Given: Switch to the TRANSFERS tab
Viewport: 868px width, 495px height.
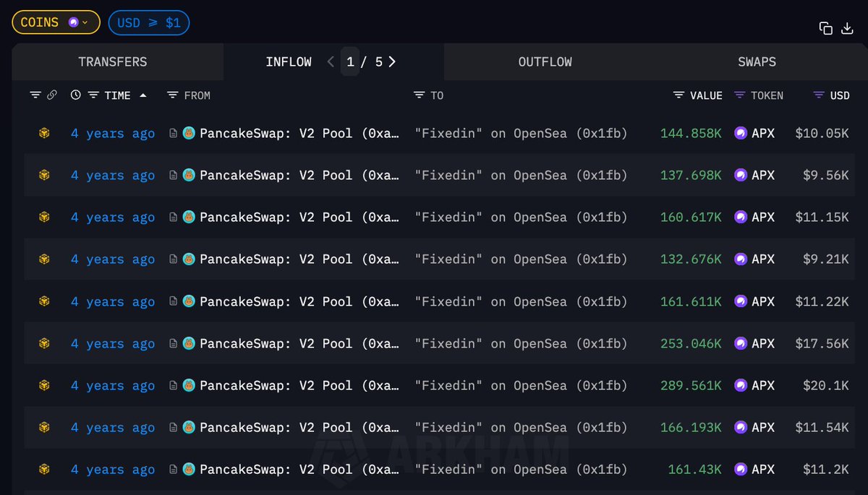Looking at the screenshot, I should (113, 62).
